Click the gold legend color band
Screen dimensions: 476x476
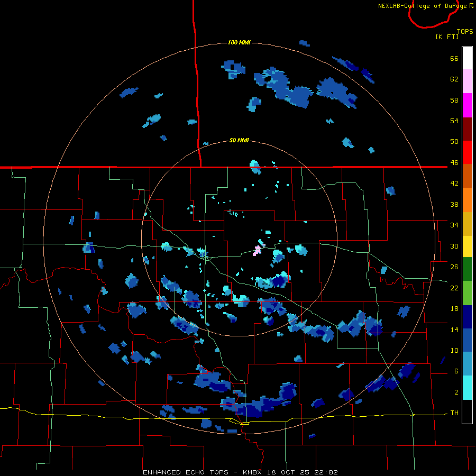coord(467,224)
